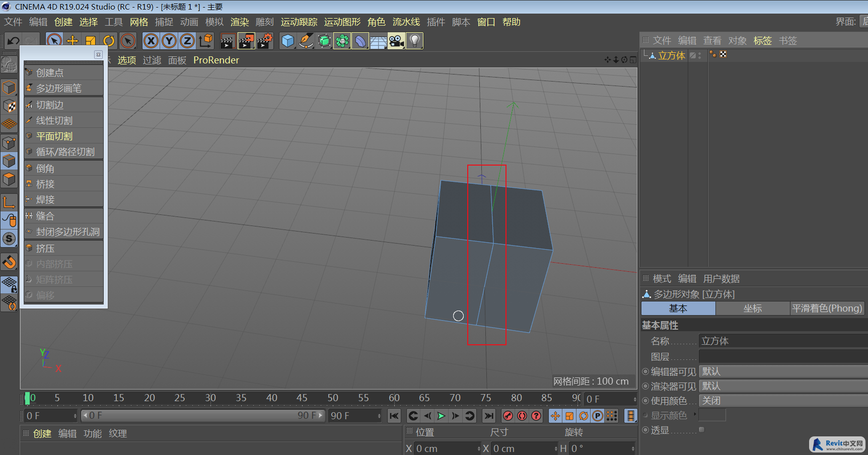The image size is (868, 455).
Task: Toggle X axis lock
Action: [x=151, y=41]
